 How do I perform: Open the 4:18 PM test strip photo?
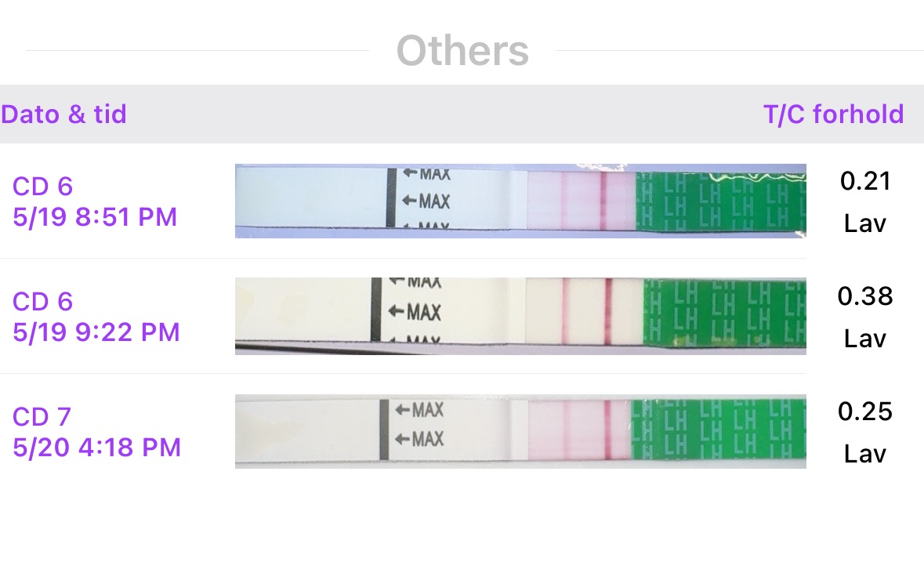520,432
